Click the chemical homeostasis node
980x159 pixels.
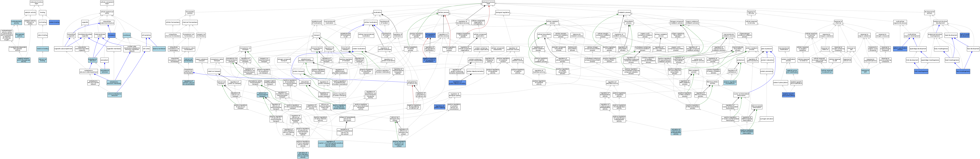tap(190, 22)
